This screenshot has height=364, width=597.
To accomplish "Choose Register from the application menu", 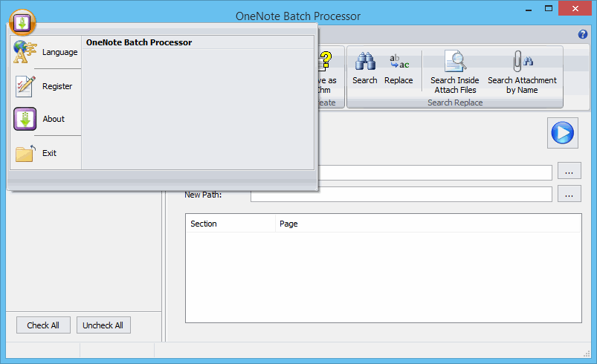I will 45,86.
